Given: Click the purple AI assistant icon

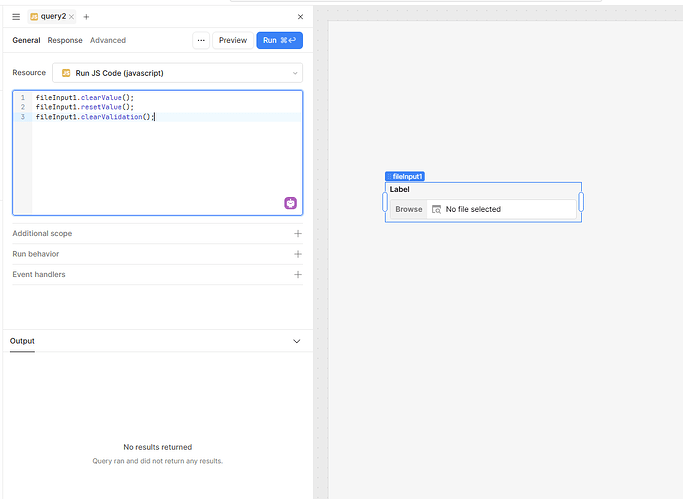Looking at the screenshot, I should click(x=291, y=203).
